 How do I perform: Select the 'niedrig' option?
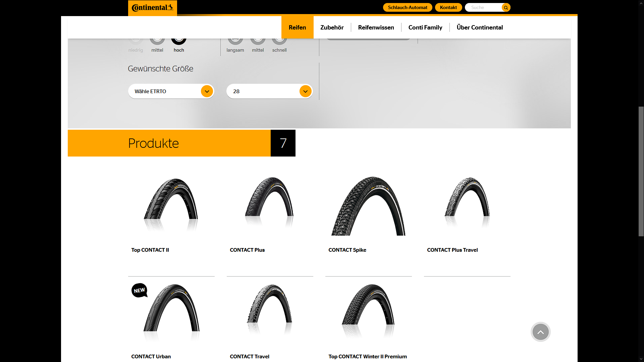click(x=136, y=45)
